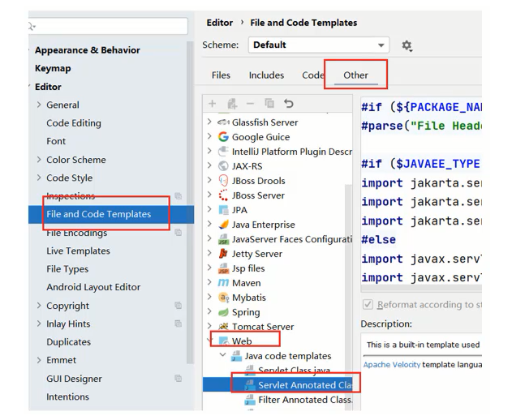This screenshot has height=420, width=525.
Task: Expand the Maven templates node
Action: pyautogui.click(x=209, y=282)
